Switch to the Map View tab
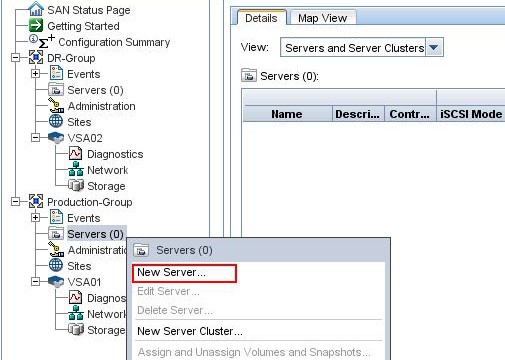Image resolution: width=505 pixels, height=360 pixels. coord(323,18)
